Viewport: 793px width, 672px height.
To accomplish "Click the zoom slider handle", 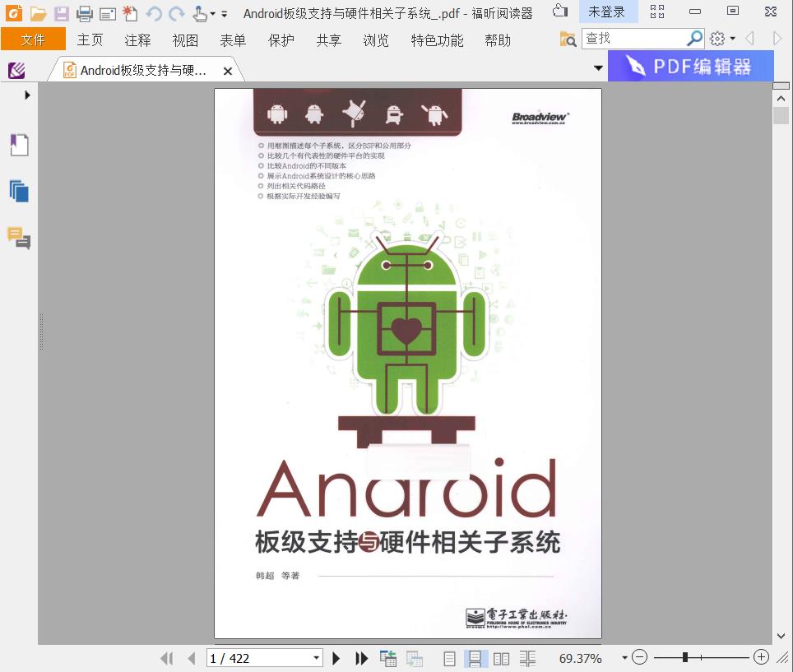I will pyautogui.click(x=684, y=657).
